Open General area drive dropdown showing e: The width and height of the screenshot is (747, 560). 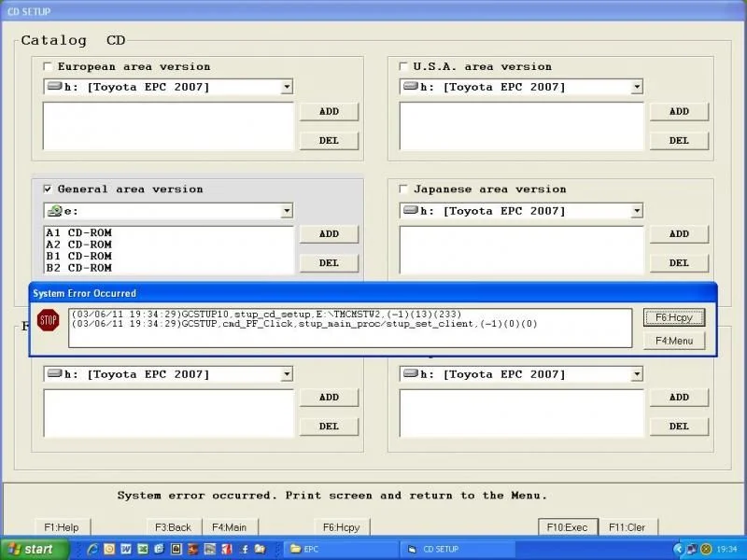(x=287, y=211)
